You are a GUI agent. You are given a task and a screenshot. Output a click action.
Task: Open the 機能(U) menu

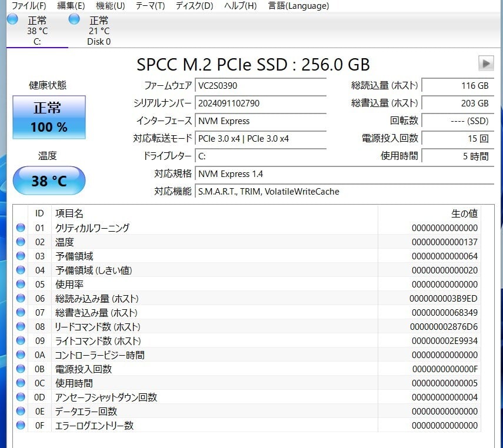110,6
